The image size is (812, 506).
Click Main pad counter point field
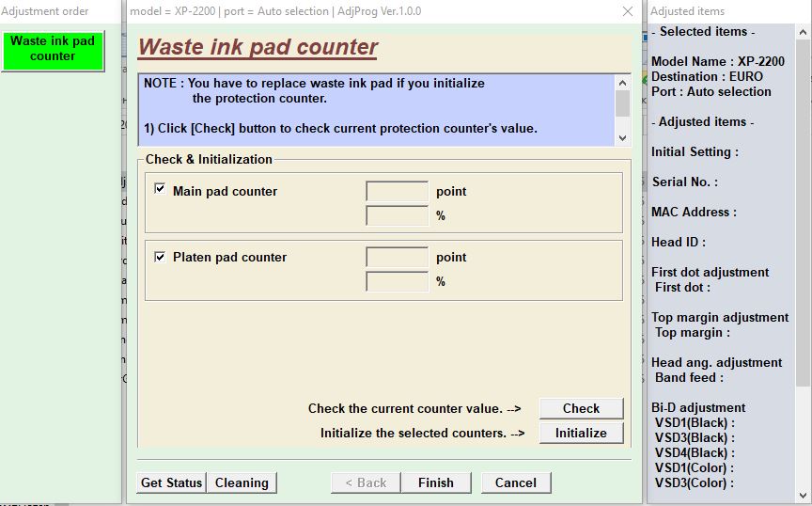397,192
